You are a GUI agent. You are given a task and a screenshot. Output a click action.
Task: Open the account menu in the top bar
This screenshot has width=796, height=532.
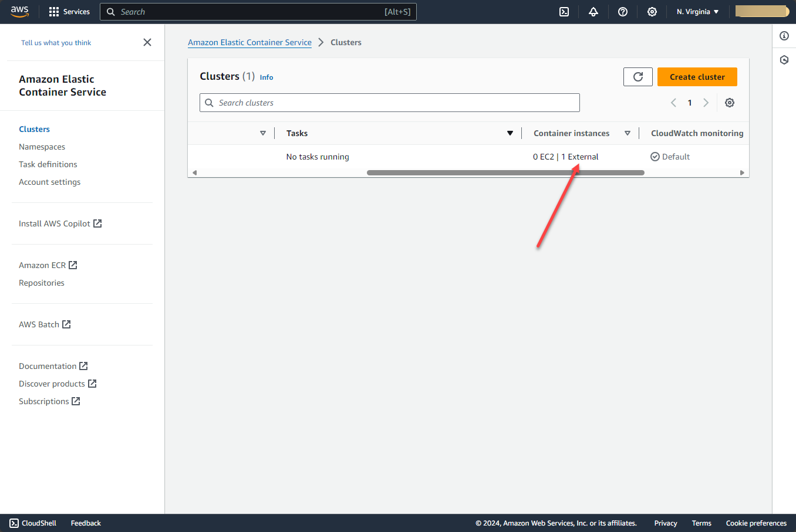coord(762,12)
